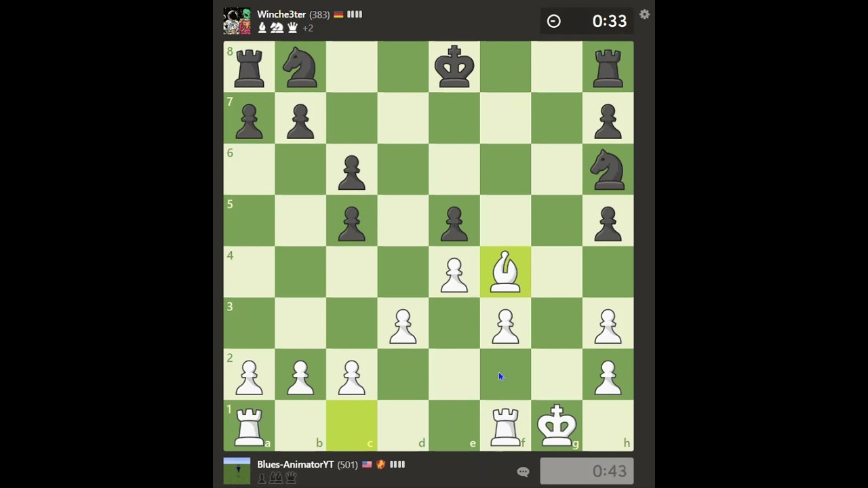868x488 pixels.
Task: Select the white rook on a1
Action: point(249,426)
